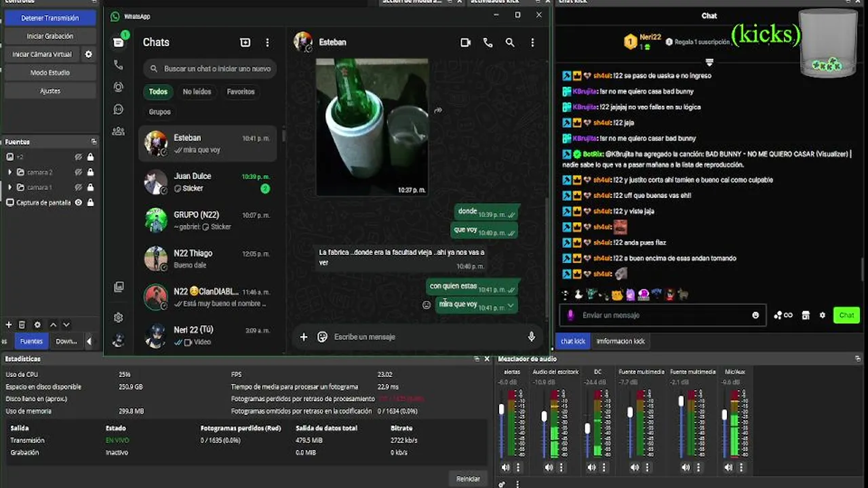868x488 pixels.
Task: Mute the DC audio channel
Action: point(592,468)
